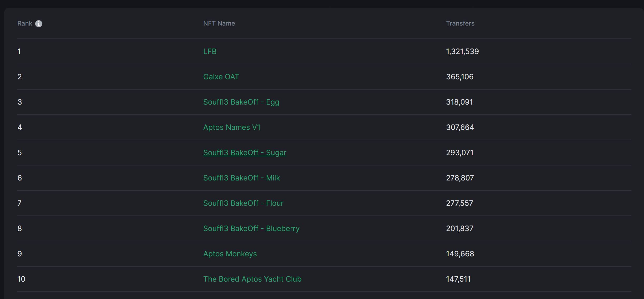Click the Rank column header

(25, 23)
